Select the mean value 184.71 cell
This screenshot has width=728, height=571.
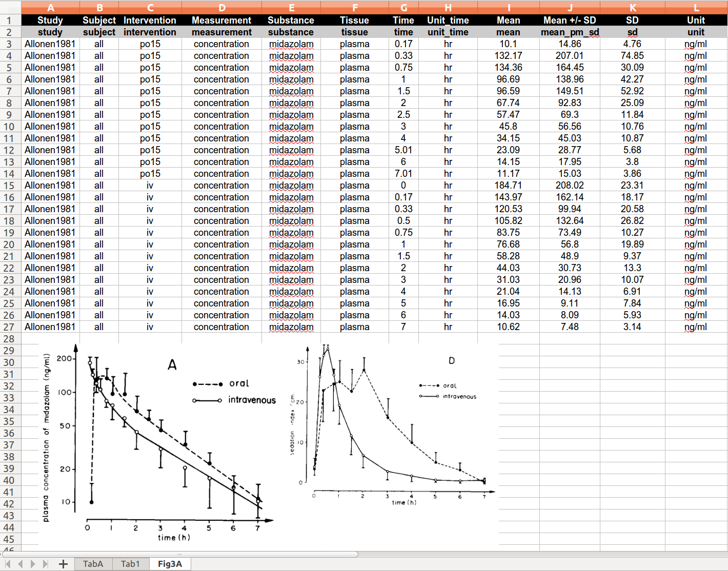coord(509,186)
